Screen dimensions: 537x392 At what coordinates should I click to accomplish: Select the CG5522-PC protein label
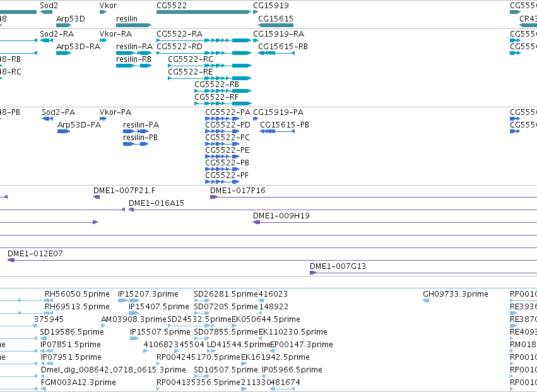click(x=227, y=138)
